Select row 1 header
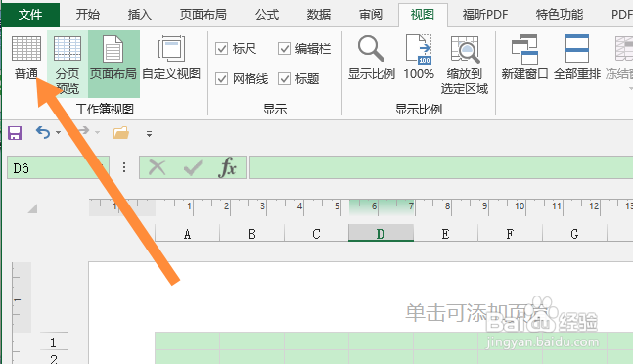Viewport: 633px width, 364px height. click(54, 341)
